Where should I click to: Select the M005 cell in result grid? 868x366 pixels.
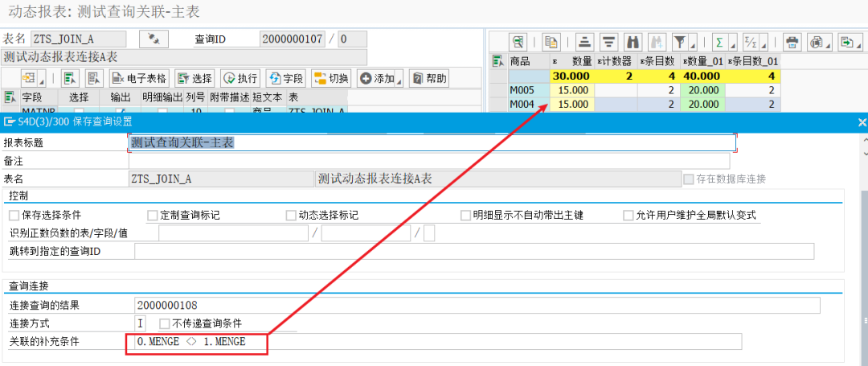coord(529,90)
